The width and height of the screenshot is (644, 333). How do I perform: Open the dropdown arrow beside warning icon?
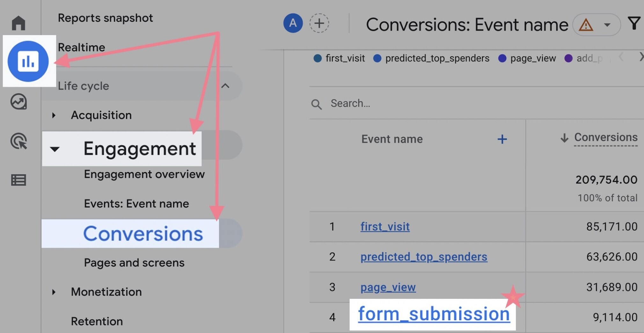click(607, 25)
